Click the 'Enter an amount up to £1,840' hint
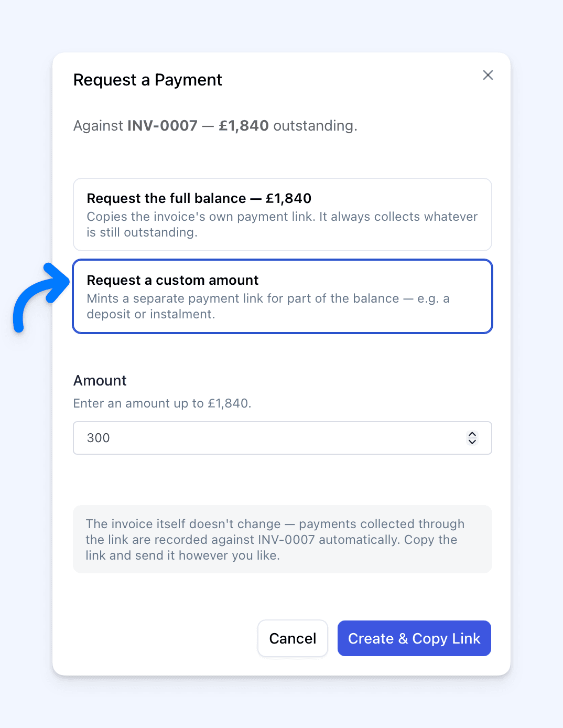 coord(163,403)
